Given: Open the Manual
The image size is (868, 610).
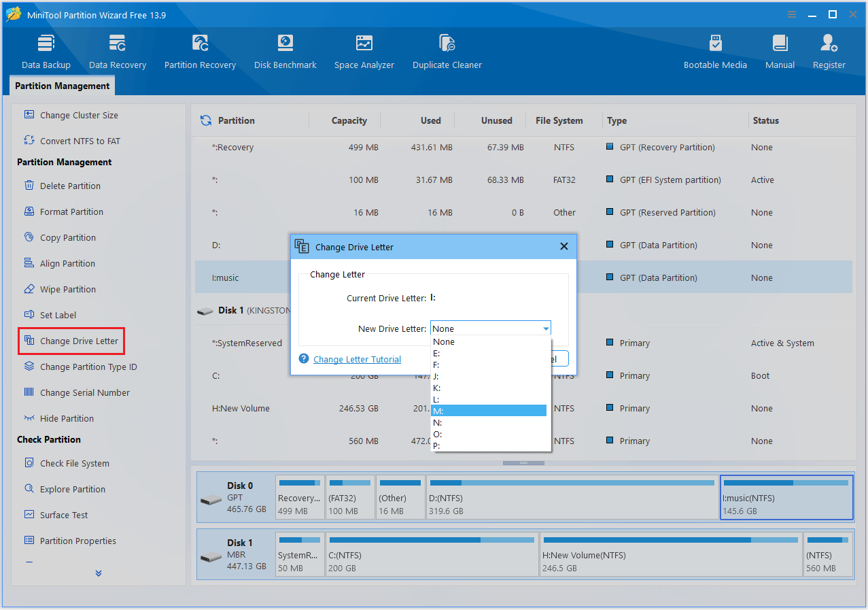Looking at the screenshot, I should tap(780, 52).
